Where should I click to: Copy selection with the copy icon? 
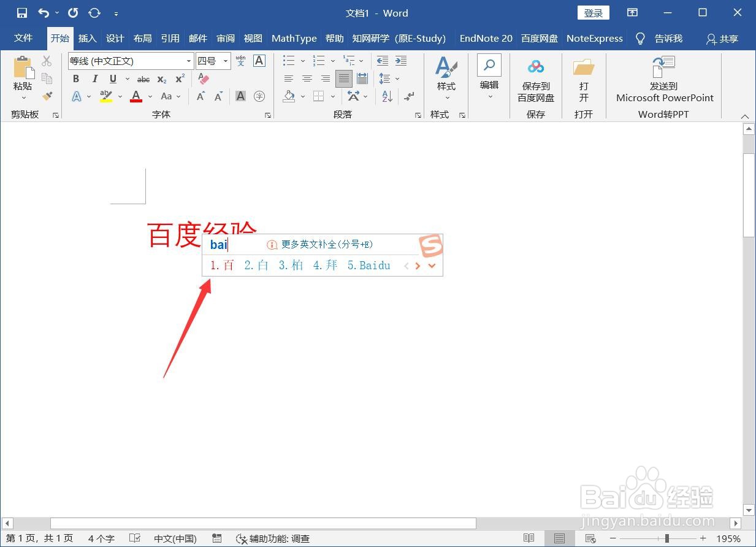point(47,78)
